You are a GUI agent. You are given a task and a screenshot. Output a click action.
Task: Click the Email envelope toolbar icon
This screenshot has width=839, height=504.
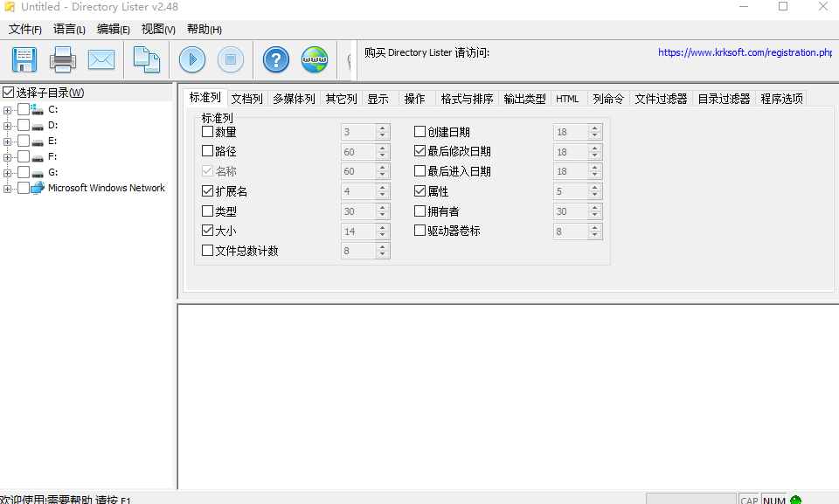(x=101, y=59)
